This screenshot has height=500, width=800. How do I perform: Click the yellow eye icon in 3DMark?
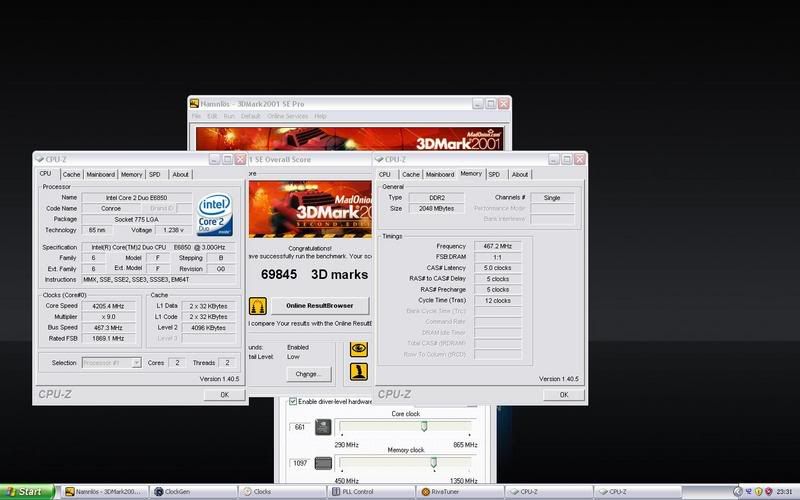pyautogui.click(x=359, y=348)
